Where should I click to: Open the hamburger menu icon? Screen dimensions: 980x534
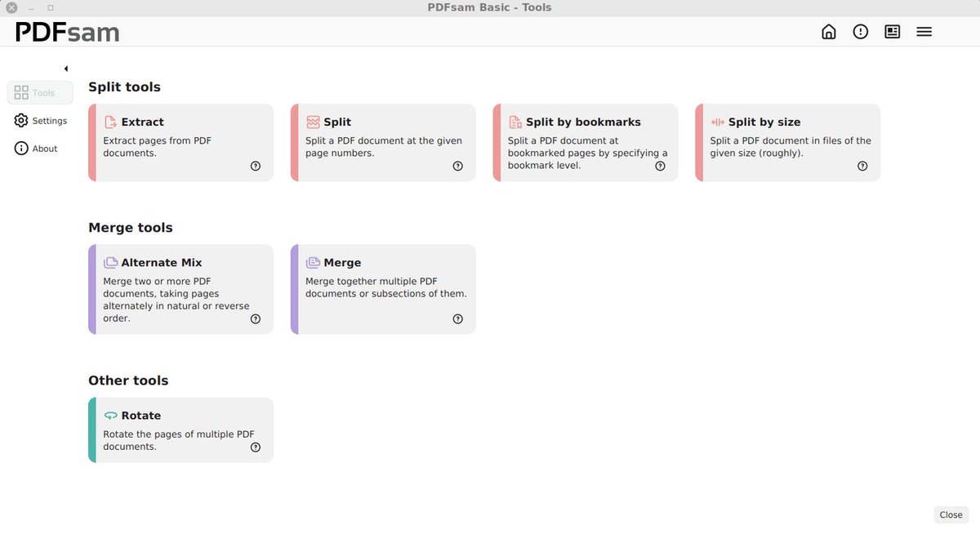[x=924, y=32]
